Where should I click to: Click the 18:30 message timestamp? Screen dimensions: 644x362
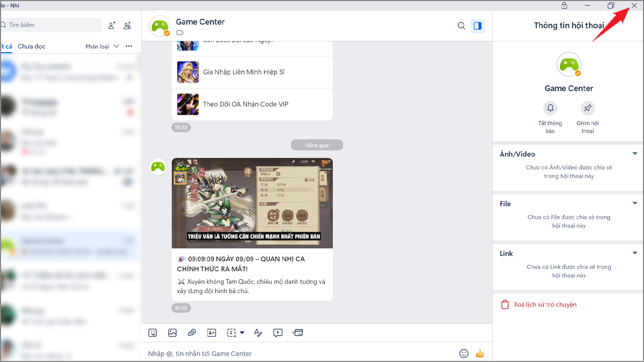[x=181, y=128]
